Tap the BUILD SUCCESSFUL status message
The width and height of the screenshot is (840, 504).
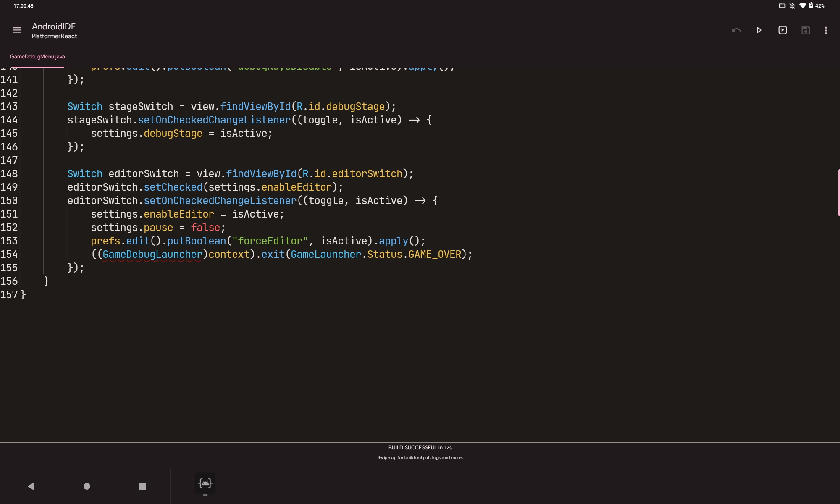420,447
